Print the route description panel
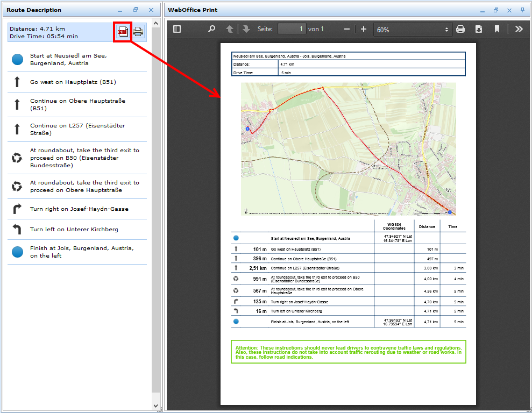 point(138,32)
